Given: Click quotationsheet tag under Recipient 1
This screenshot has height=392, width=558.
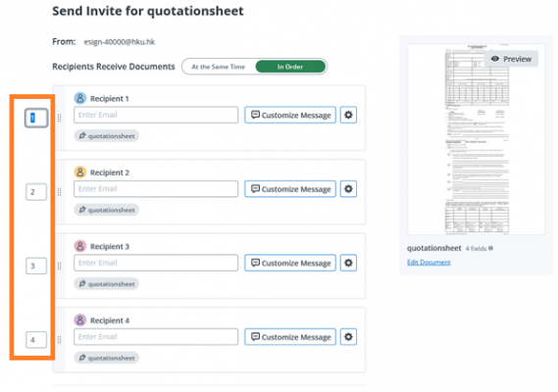Looking at the screenshot, I should [x=107, y=136].
